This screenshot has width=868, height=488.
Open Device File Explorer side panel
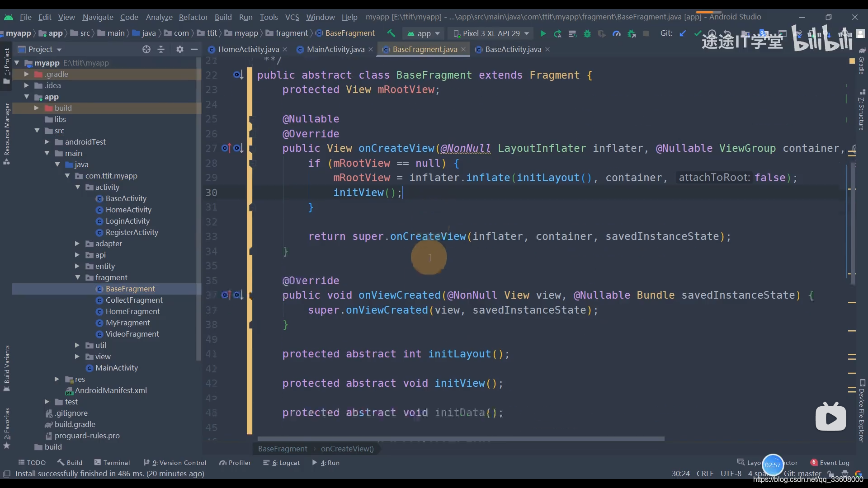(862, 411)
